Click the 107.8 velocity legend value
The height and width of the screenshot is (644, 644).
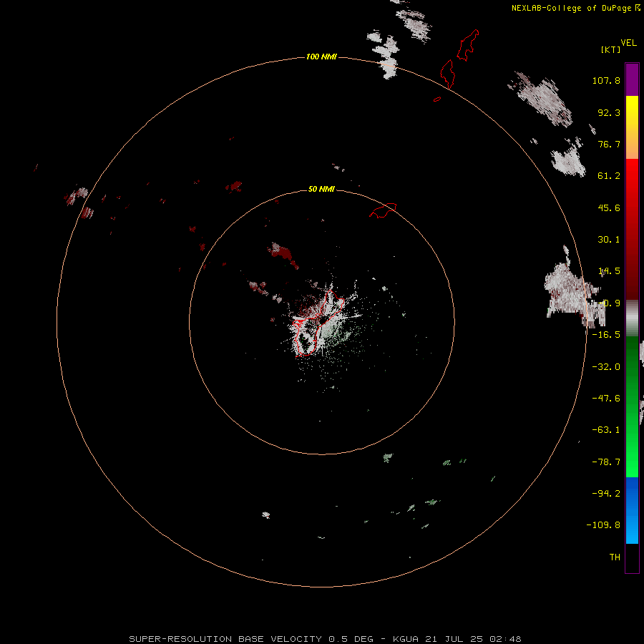point(606,80)
